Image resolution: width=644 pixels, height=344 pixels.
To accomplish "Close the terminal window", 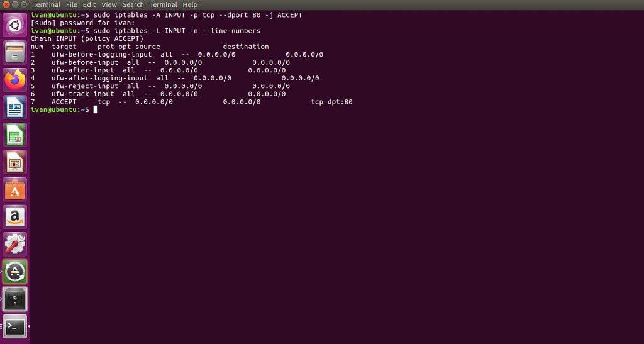I will [6, 4].
